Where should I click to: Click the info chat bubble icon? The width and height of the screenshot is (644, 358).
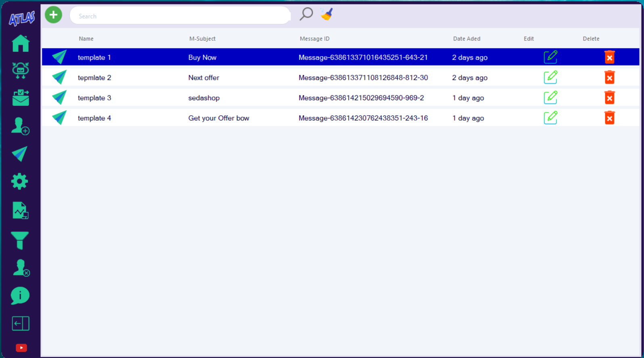click(20, 296)
